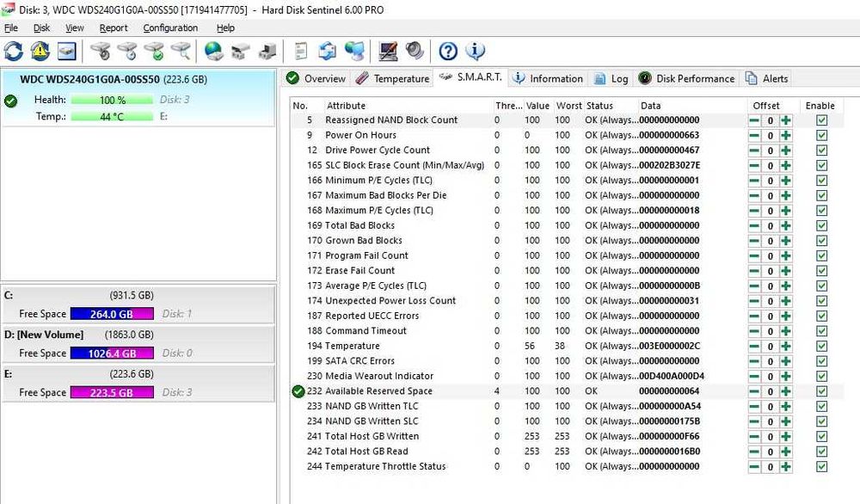Switch to the Disk Performance tab
Screen dimensions: 860x504
pyautogui.click(x=686, y=78)
